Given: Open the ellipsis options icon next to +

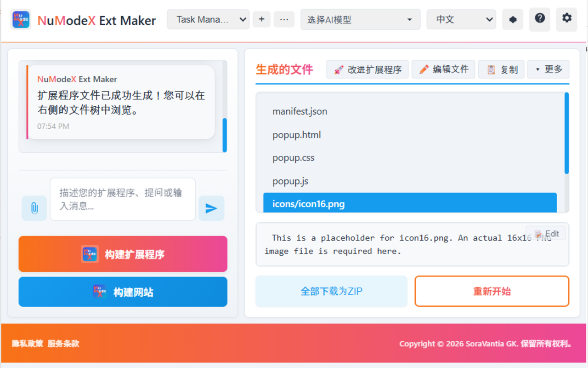Looking at the screenshot, I should click(284, 19).
